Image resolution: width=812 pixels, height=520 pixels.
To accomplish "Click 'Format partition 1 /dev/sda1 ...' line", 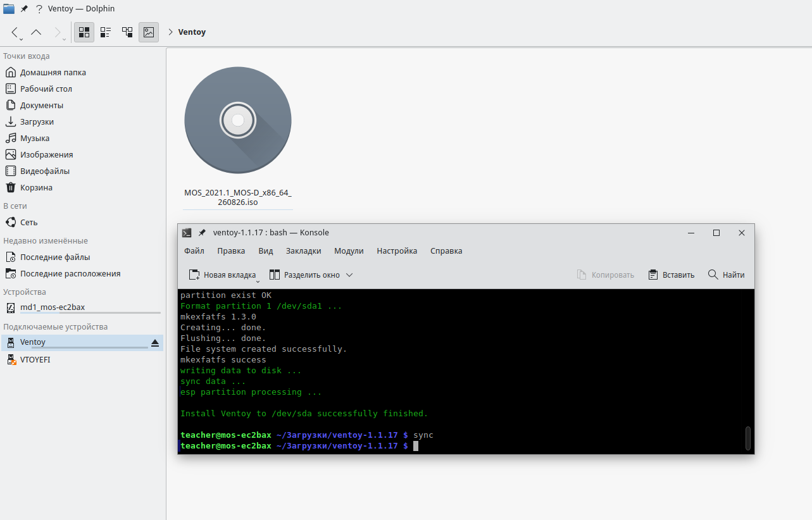I will (261, 306).
